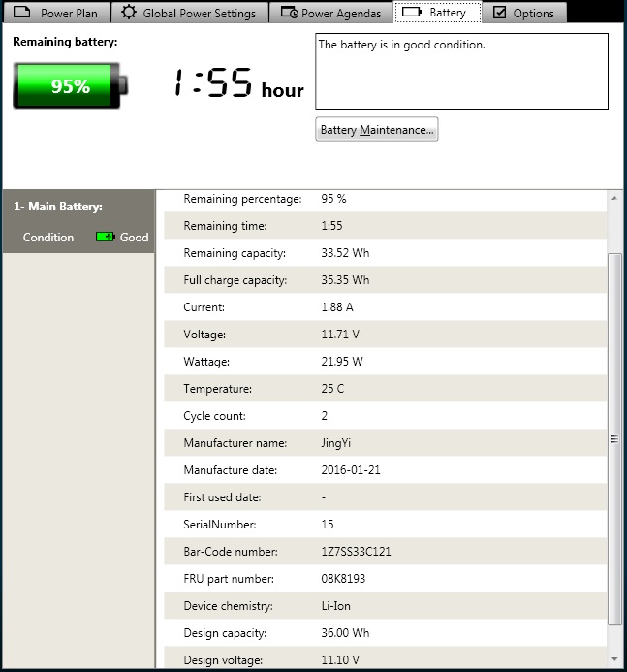This screenshot has height=672, width=627.
Task: Click the Power Plan tab battery icon
Action: (22, 13)
